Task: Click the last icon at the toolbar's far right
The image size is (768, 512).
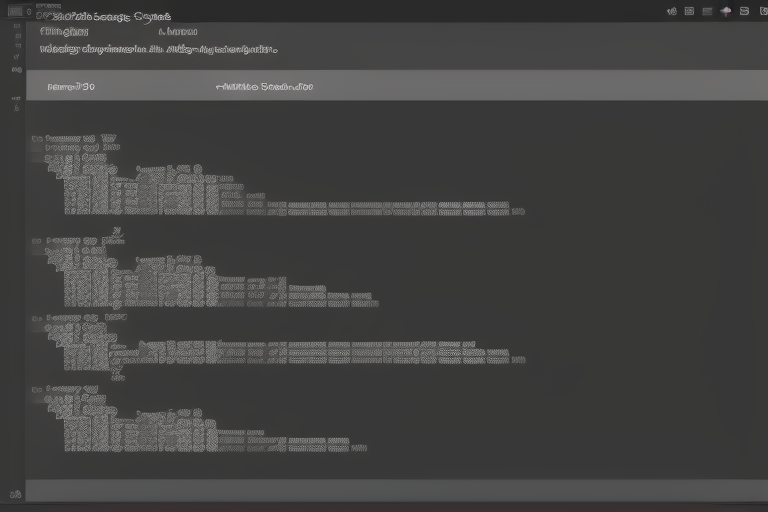Action: click(x=760, y=11)
